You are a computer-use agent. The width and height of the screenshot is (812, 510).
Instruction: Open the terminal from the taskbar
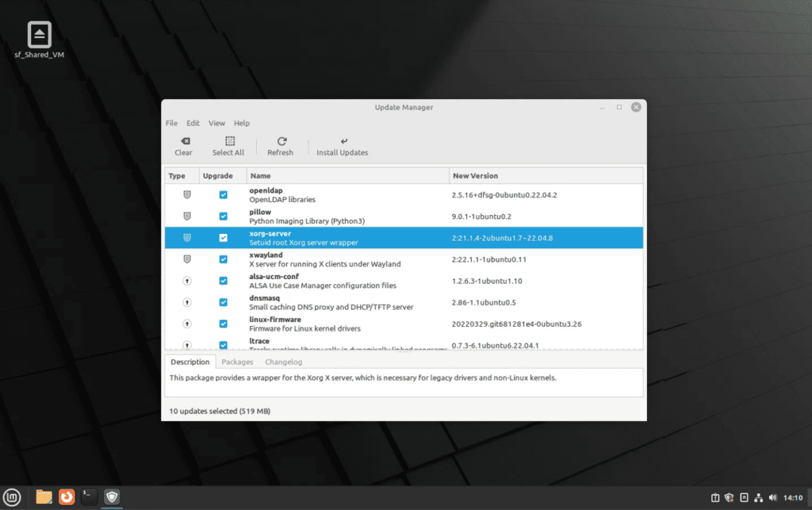pyautogui.click(x=89, y=497)
